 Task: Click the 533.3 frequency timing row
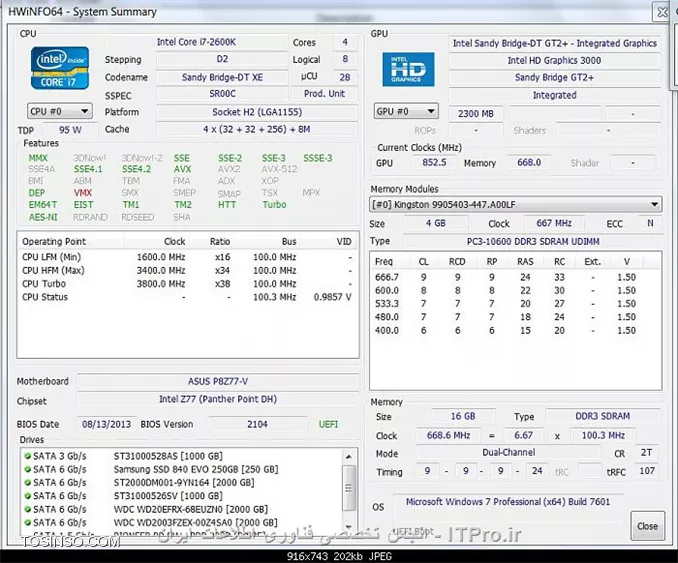coord(515,304)
